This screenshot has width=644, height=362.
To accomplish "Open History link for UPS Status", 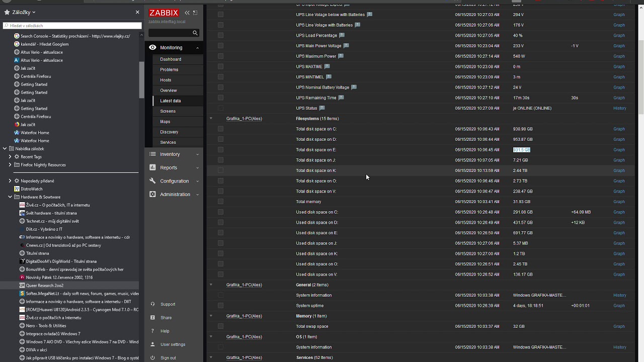I will (620, 108).
